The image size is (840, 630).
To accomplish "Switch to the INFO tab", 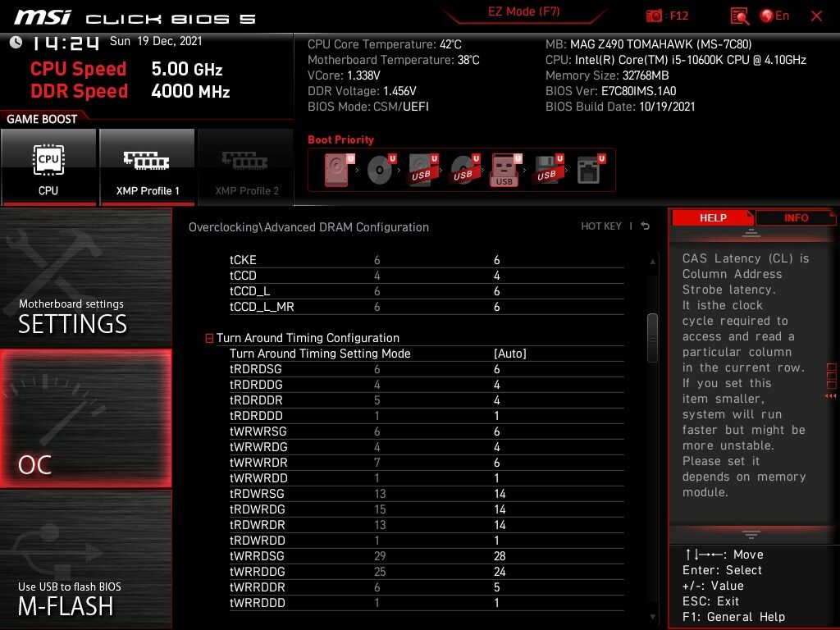I will pos(796,217).
